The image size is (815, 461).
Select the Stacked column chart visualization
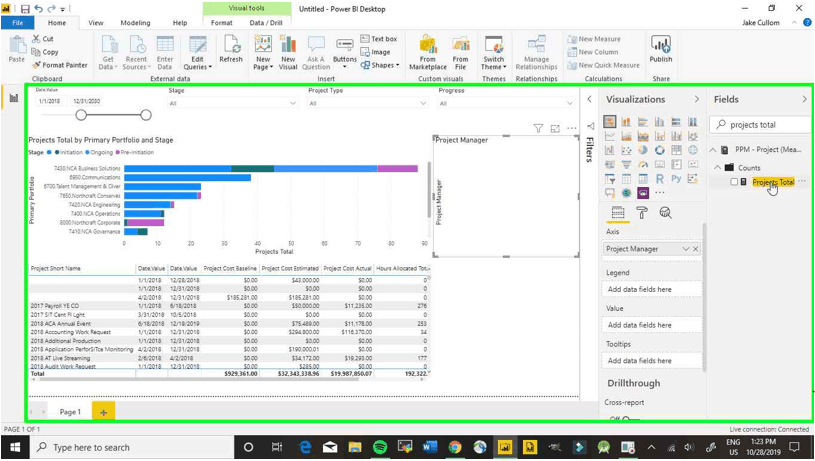(x=626, y=122)
